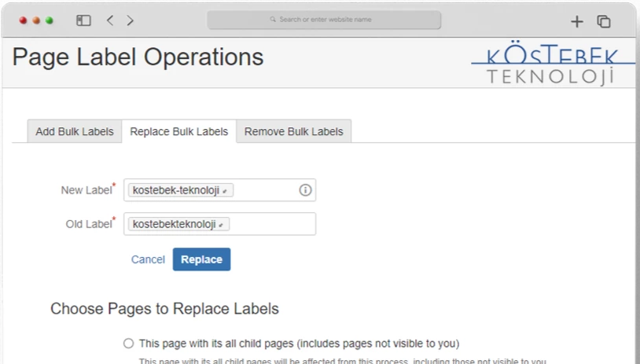Screen dimensions: 640x364
Task: Click the browser address search bar
Action: (324, 20)
